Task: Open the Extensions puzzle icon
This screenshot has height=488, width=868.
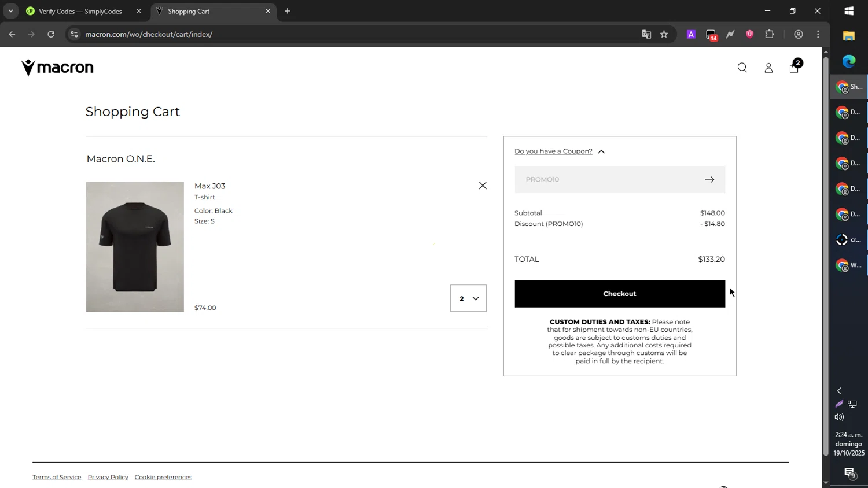Action: coord(770,35)
